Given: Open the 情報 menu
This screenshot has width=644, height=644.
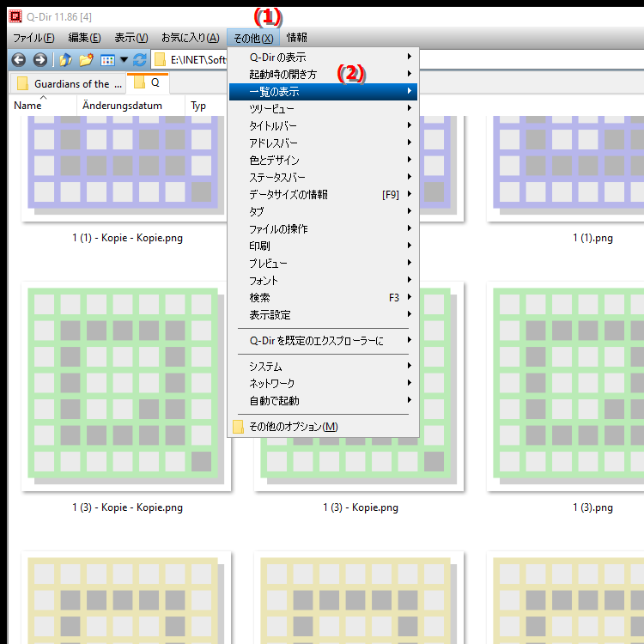Looking at the screenshot, I should point(296,38).
